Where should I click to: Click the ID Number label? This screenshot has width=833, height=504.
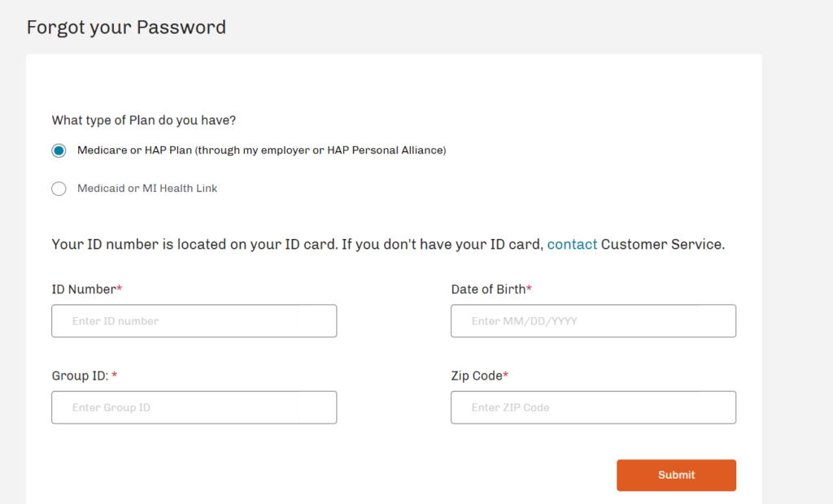[x=83, y=289]
